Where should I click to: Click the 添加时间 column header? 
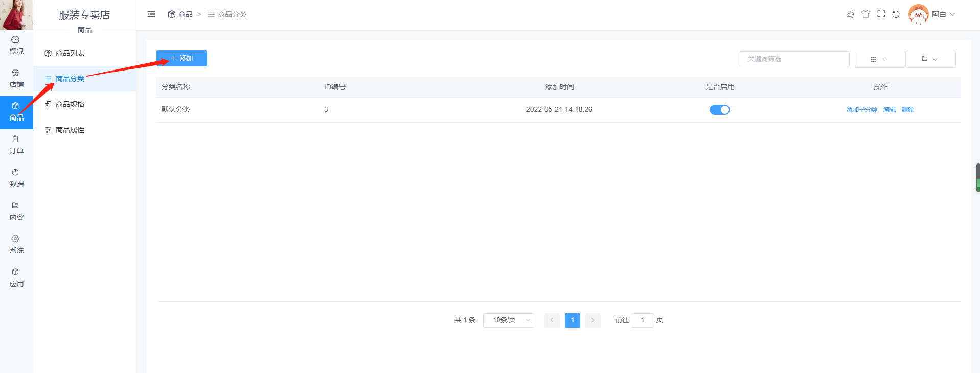(x=559, y=87)
